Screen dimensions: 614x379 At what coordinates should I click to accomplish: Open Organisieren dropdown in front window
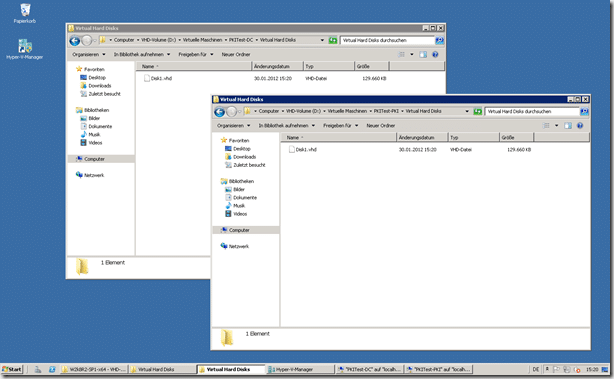(x=233, y=126)
